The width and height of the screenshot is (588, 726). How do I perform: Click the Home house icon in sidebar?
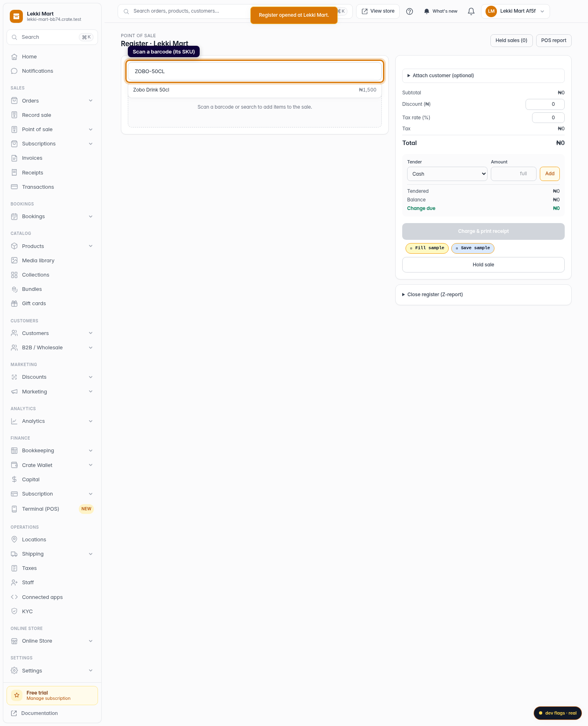14,57
